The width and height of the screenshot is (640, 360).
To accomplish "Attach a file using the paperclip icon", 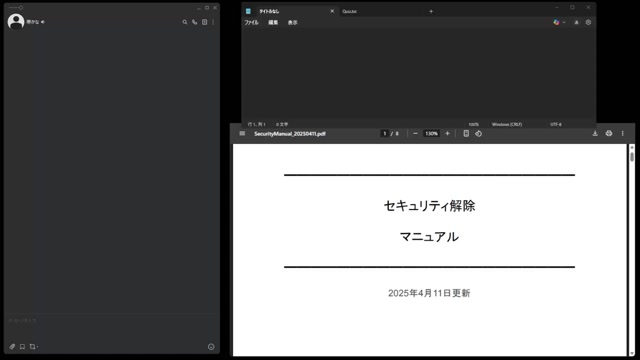I will (x=12, y=347).
